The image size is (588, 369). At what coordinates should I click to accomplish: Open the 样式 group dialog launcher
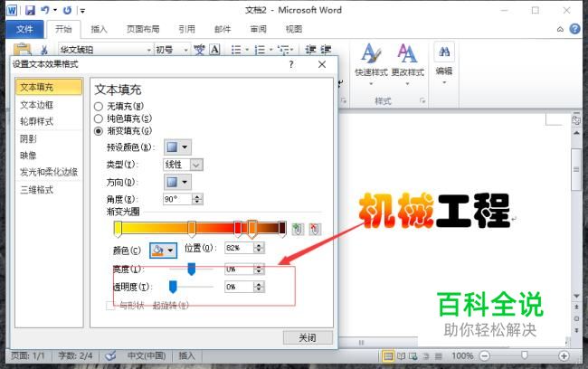pos(422,100)
